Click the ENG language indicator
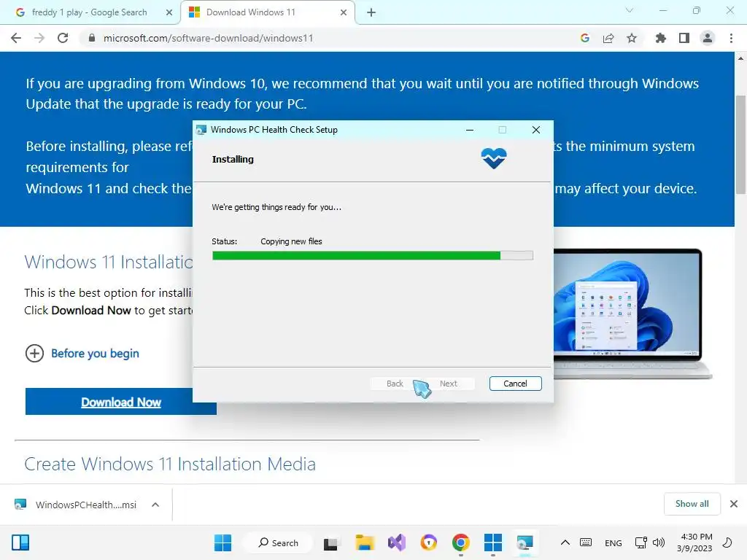This screenshot has height=560, width=747. [x=613, y=542]
